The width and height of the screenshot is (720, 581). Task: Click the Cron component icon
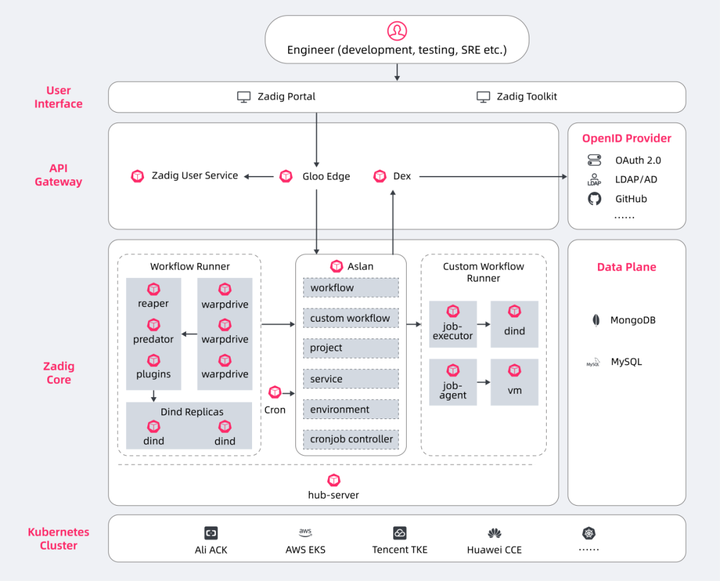coord(275,393)
